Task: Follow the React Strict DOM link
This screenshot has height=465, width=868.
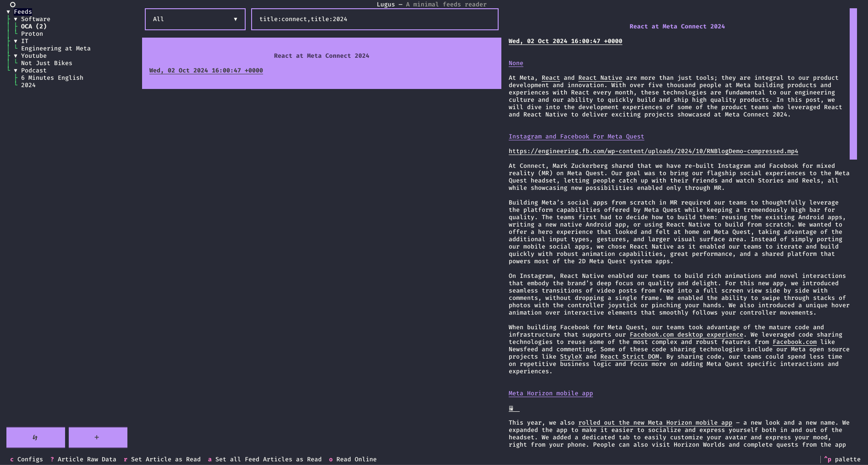Action: [630, 357]
